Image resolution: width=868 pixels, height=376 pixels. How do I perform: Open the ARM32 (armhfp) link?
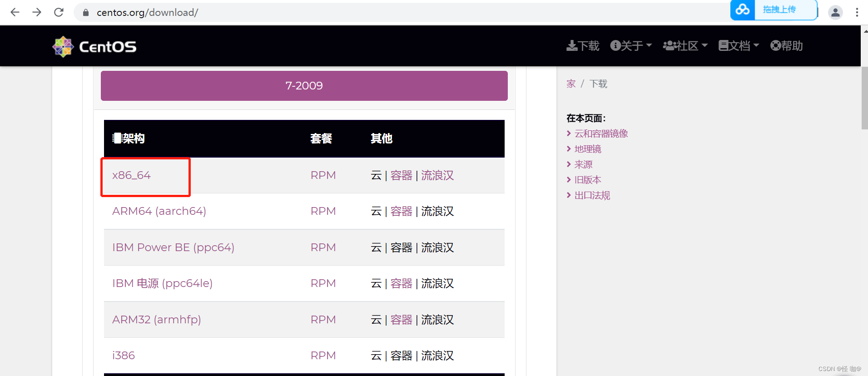(156, 320)
